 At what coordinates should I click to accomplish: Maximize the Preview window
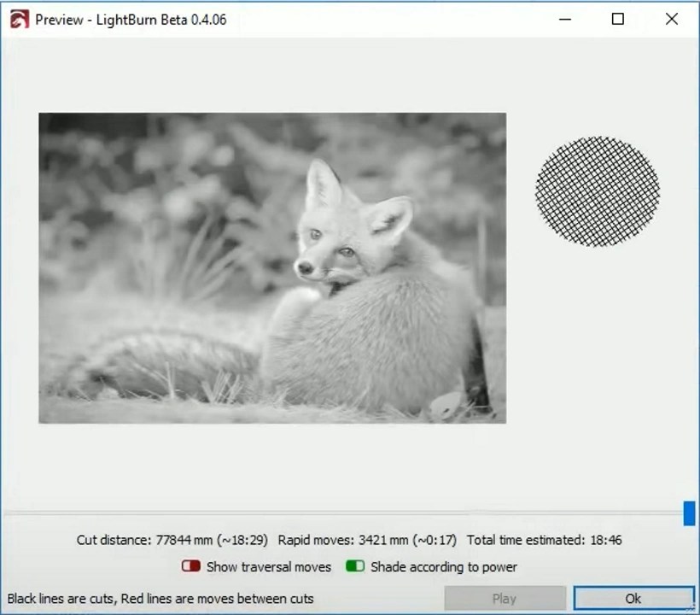click(617, 18)
